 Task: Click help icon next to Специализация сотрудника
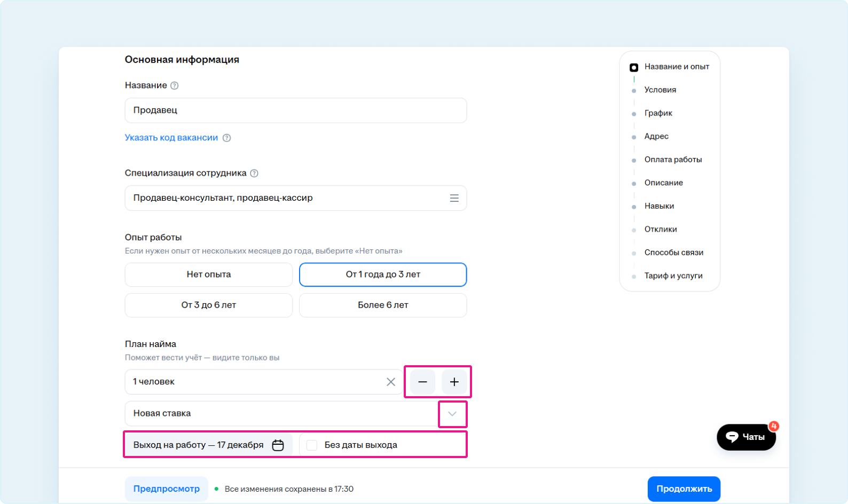click(x=254, y=173)
